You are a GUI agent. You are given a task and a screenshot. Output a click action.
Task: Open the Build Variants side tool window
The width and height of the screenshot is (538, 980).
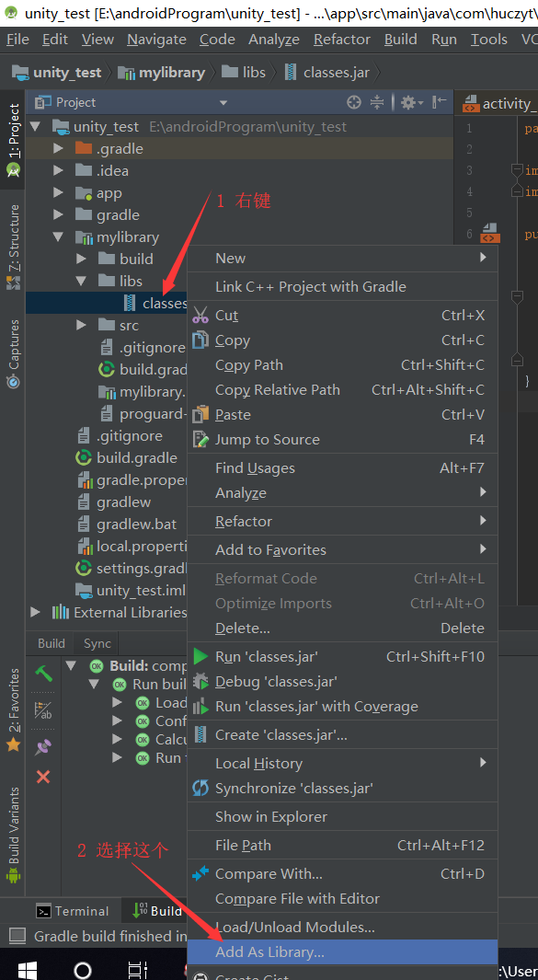13,834
